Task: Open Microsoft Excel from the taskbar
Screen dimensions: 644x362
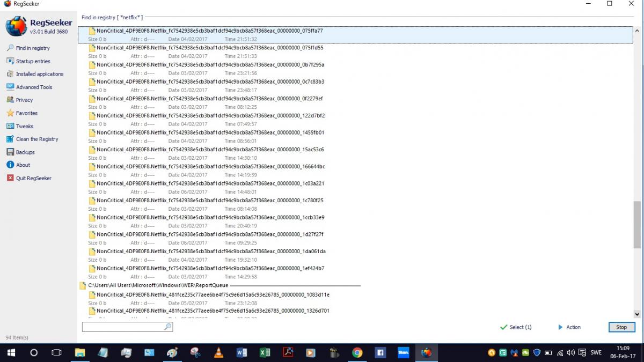Action: [265, 353]
